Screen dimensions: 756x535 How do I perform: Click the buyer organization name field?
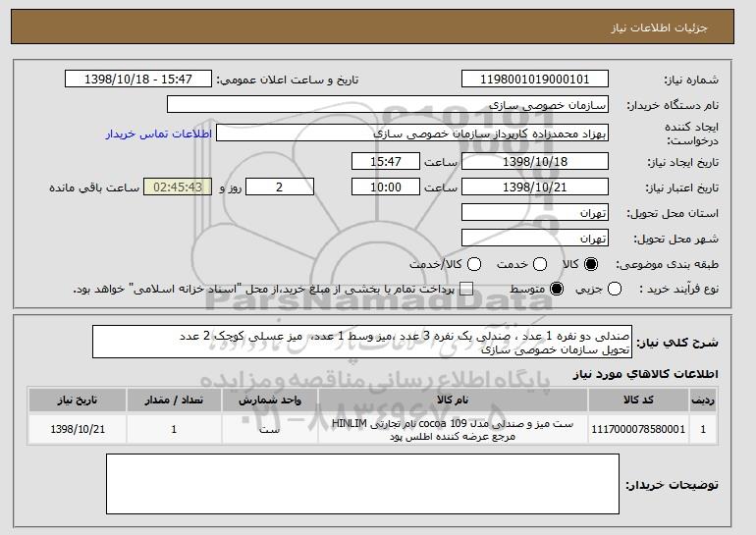tap(388, 105)
